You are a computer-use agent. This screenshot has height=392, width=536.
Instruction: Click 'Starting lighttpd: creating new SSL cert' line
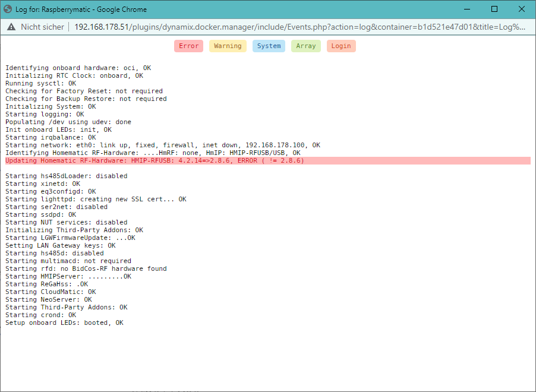(96, 199)
